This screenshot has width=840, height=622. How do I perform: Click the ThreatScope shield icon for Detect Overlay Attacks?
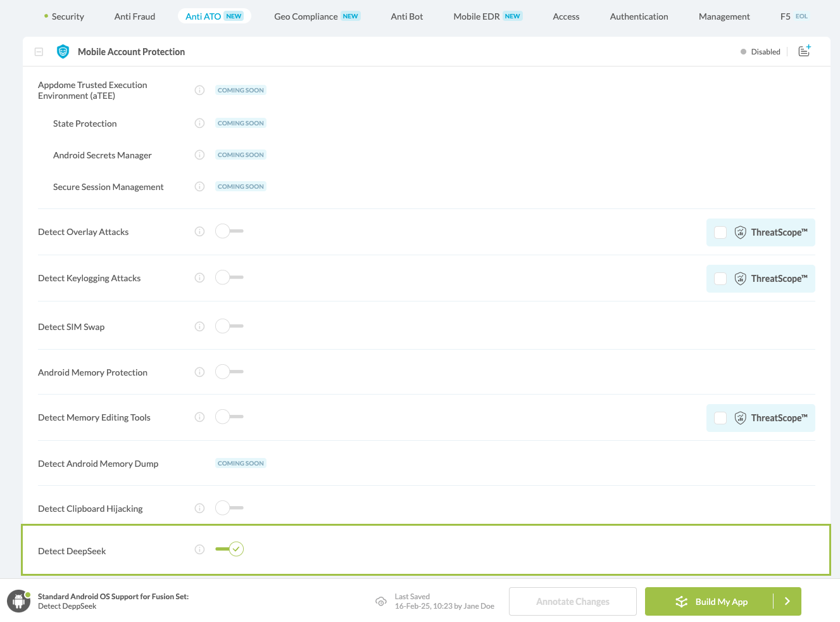pos(740,232)
